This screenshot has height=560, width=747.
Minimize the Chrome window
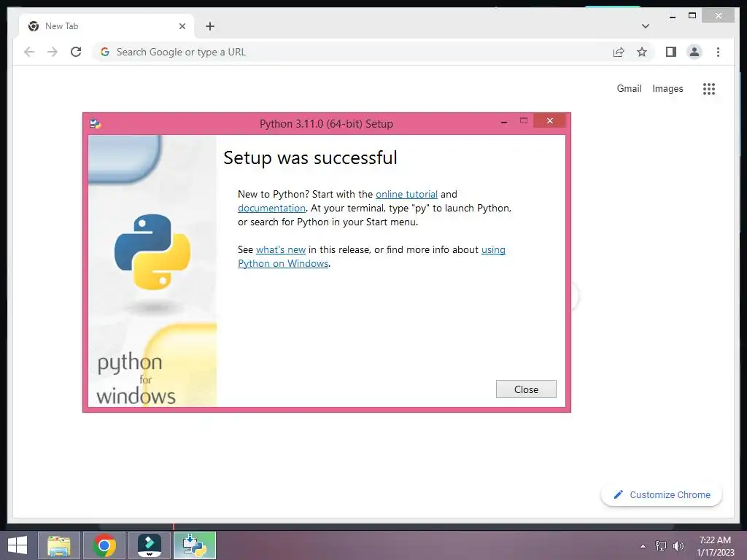(672, 16)
